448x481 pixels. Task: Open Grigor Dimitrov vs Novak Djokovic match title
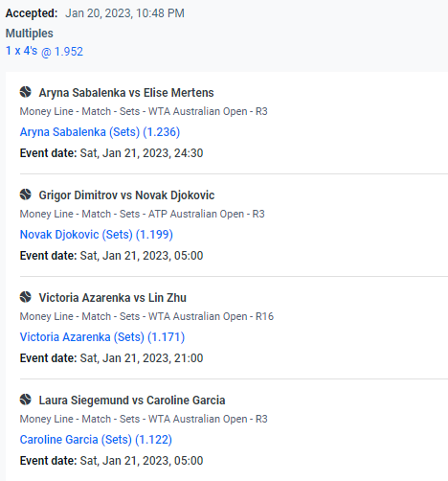[x=126, y=195]
